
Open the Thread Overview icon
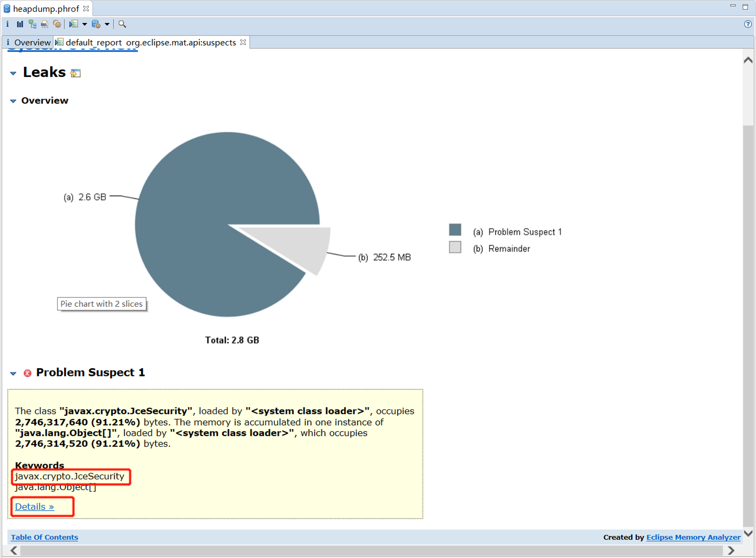click(57, 24)
